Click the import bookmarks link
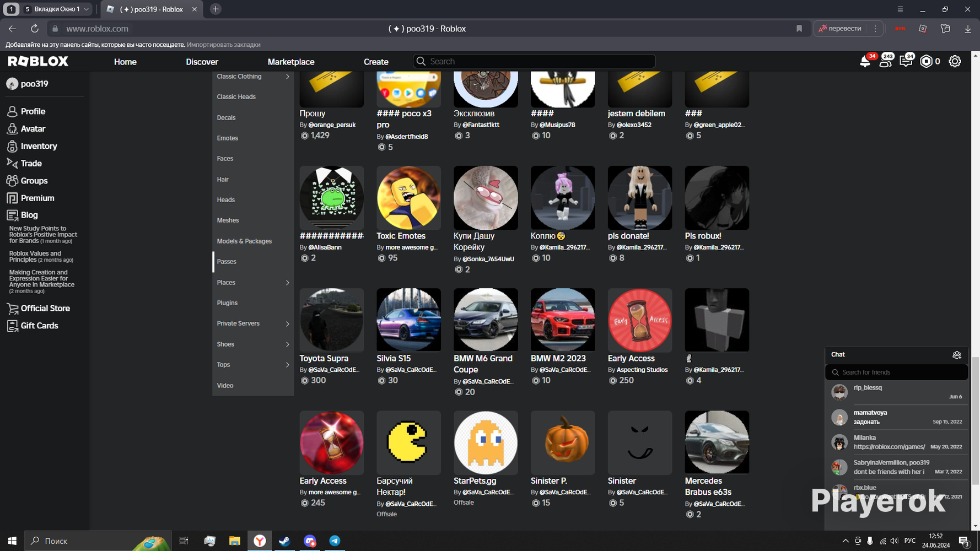The height and width of the screenshot is (551, 980). pos(223,45)
